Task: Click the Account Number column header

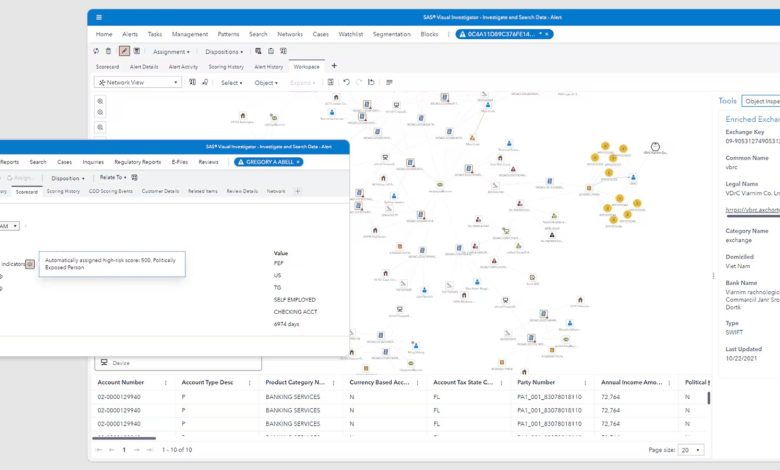Action: pyautogui.click(x=121, y=382)
